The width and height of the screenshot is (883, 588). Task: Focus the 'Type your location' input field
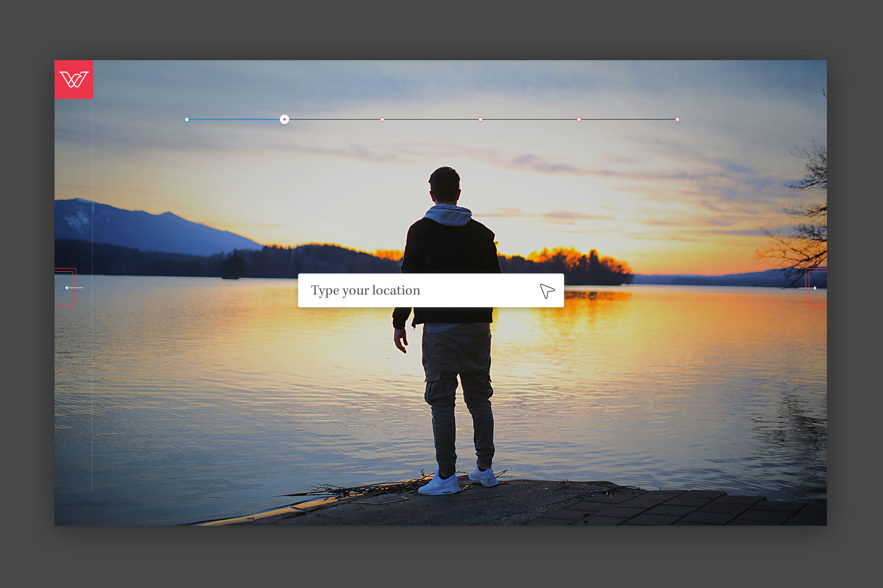(431, 290)
